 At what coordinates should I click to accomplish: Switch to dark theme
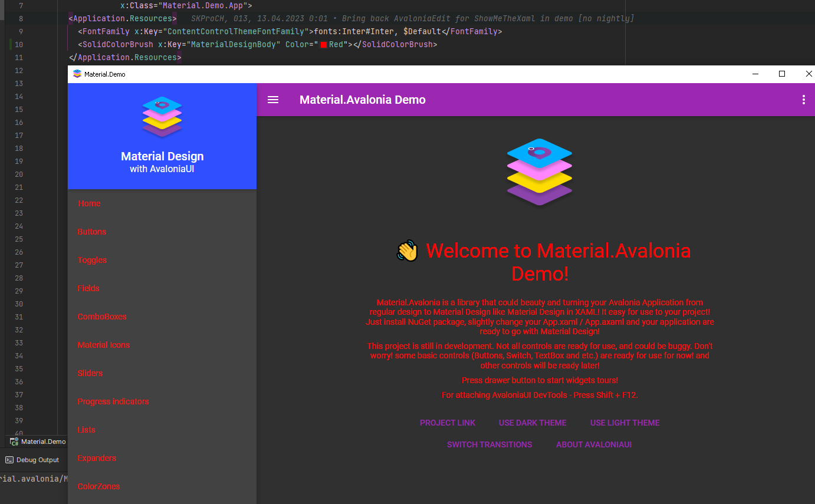pyautogui.click(x=533, y=423)
